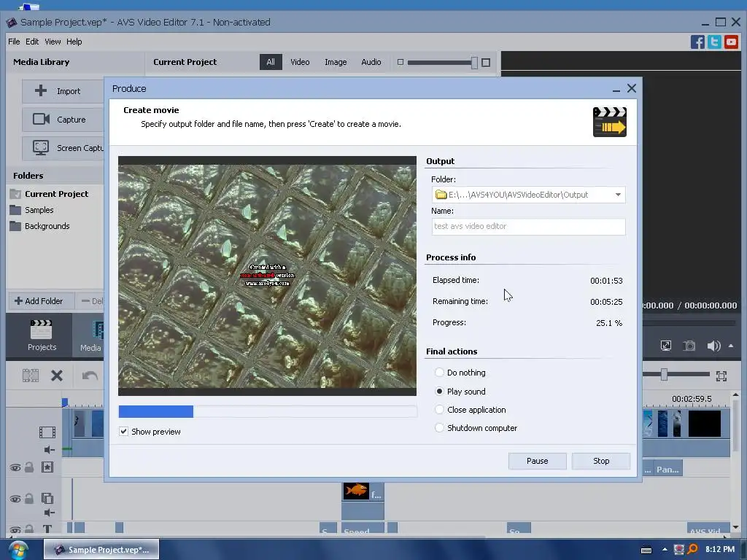The height and width of the screenshot is (560, 747).
Task: Click the video overlay track icon
Action: pos(47,498)
